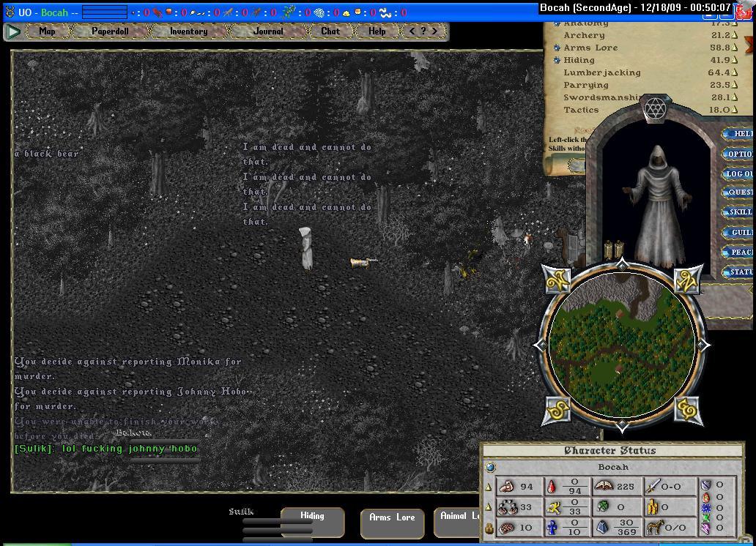This screenshot has width=756, height=546.
Task: Click the blue gem beside Arms Lore skill
Action: [557, 48]
